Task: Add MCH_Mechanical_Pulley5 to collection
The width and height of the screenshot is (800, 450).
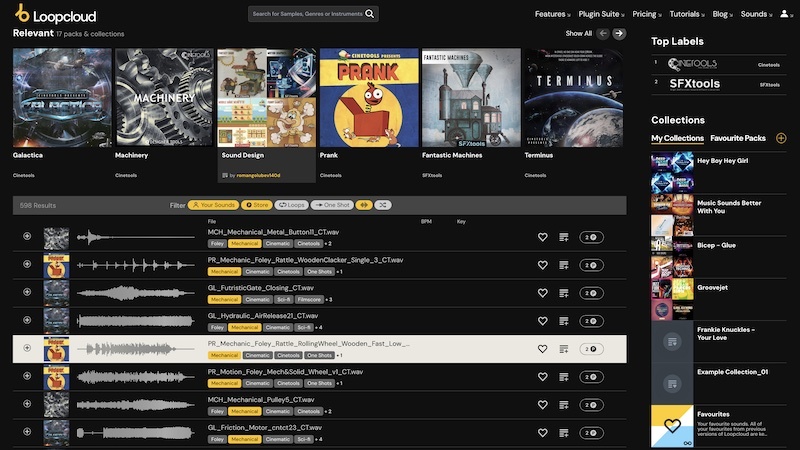Action: tap(564, 405)
